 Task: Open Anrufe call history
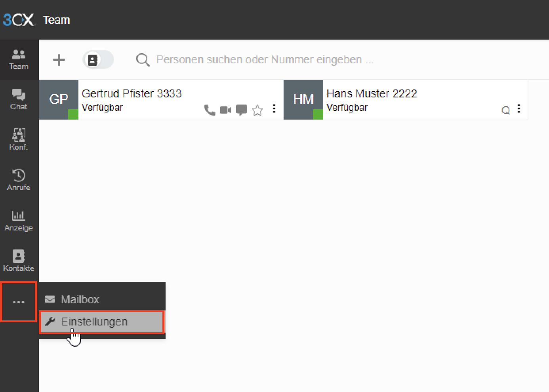(x=19, y=180)
